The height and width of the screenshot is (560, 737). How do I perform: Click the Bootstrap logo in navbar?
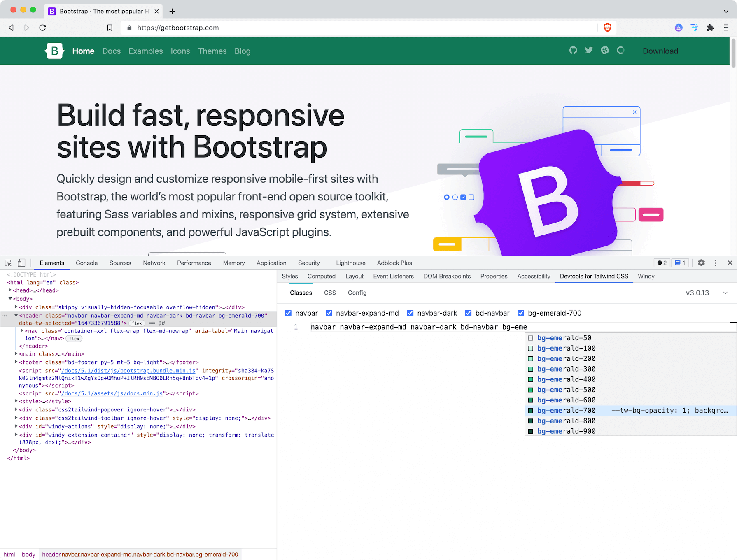coord(54,51)
